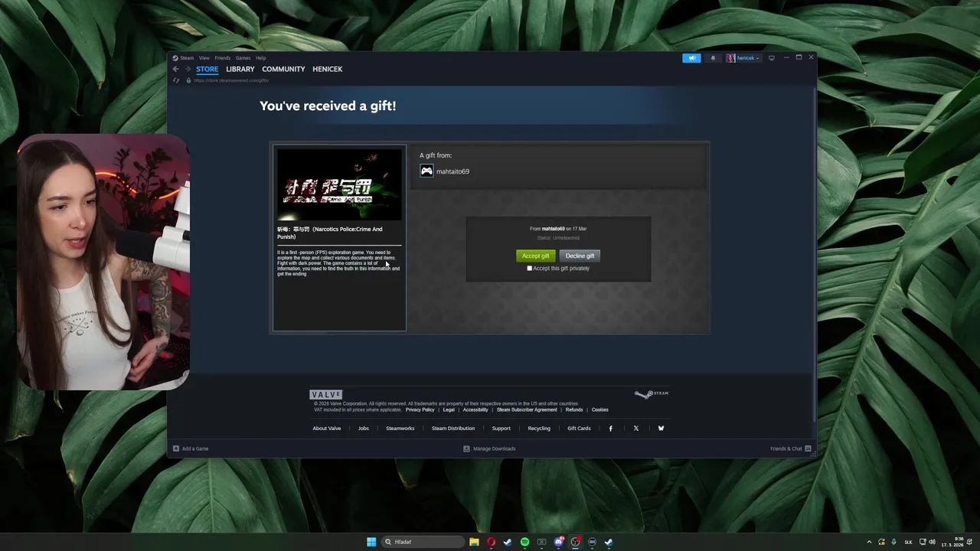980x551 pixels.
Task: Click the Narcotics Police game title
Action: pyautogui.click(x=330, y=233)
